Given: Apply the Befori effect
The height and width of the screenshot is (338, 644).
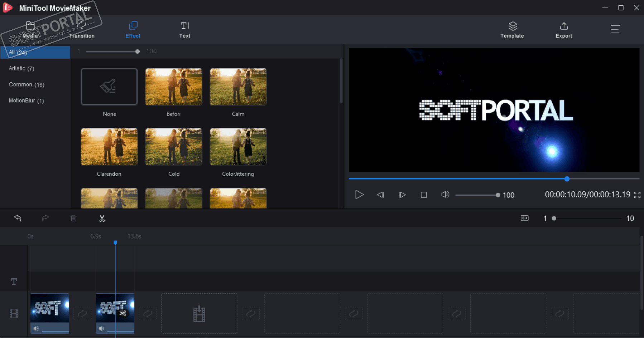Looking at the screenshot, I should point(174,87).
